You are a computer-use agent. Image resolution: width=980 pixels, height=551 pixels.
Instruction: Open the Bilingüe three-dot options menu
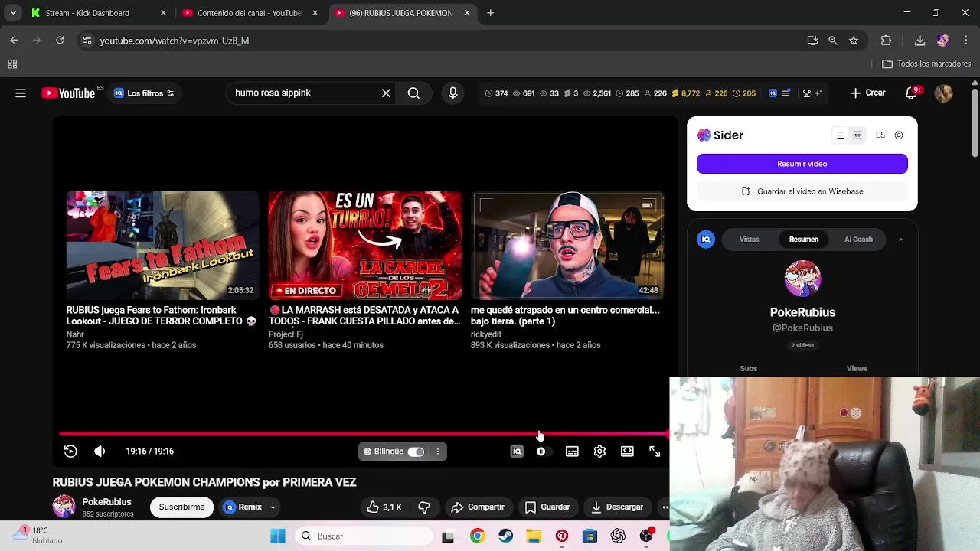438,452
